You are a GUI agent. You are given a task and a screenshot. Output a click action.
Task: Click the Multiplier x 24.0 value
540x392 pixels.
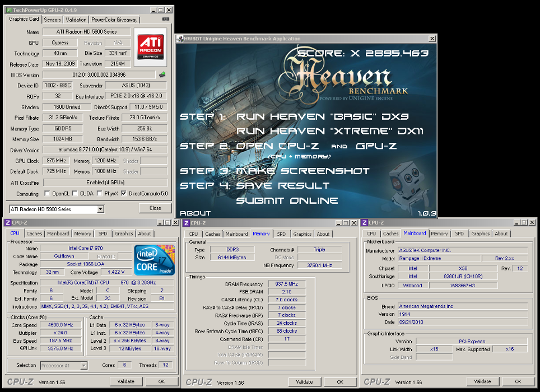tap(60, 333)
